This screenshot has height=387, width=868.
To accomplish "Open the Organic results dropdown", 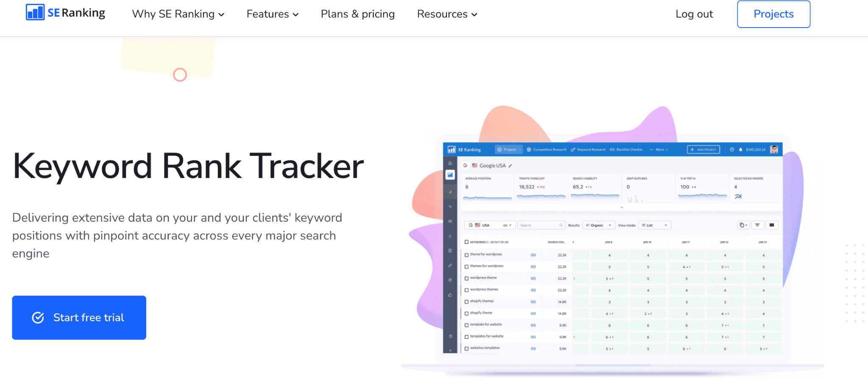I will pyautogui.click(x=598, y=225).
